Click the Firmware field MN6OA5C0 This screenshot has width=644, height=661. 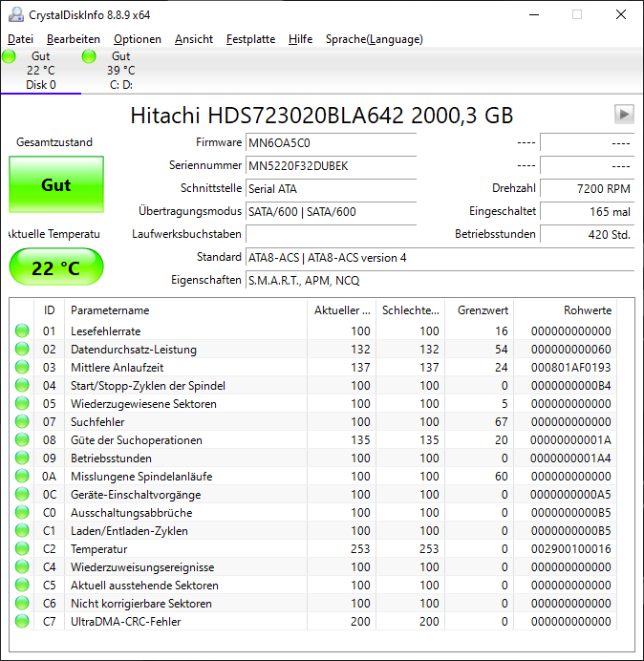[331, 143]
